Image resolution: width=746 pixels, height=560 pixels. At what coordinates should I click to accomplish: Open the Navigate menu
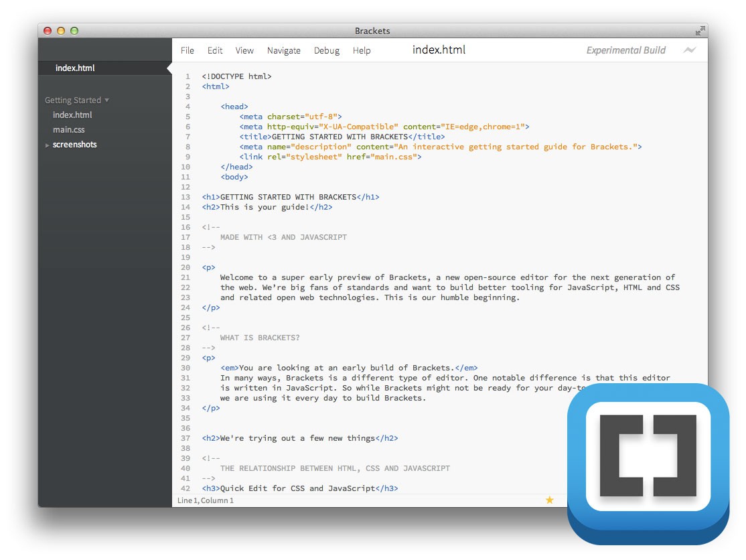[x=284, y=50]
